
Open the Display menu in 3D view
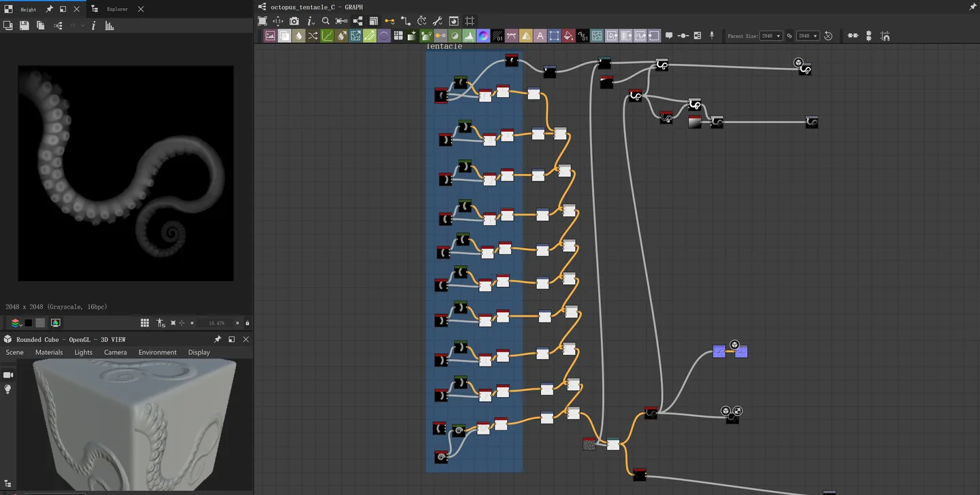pos(199,352)
